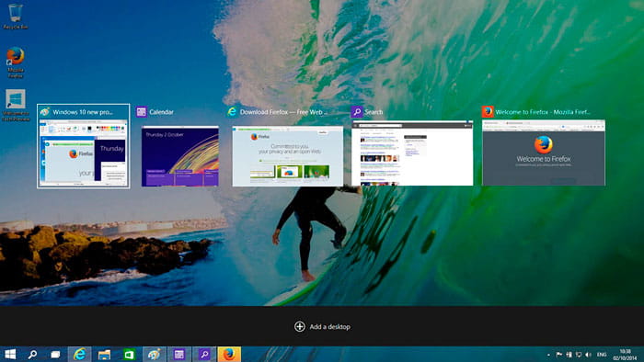Open the taskbar Search magnifier icon
The height and width of the screenshot is (362, 644).
pos(32,355)
